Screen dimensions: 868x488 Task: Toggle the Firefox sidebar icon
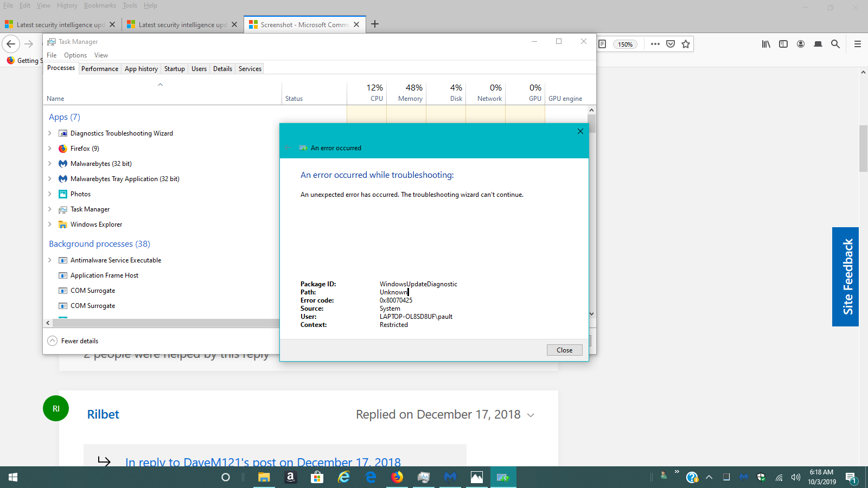783,44
